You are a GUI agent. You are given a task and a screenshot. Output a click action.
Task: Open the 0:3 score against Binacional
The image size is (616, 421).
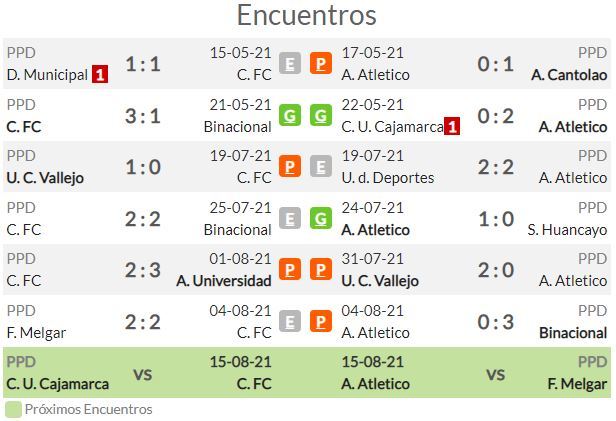(x=496, y=322)
